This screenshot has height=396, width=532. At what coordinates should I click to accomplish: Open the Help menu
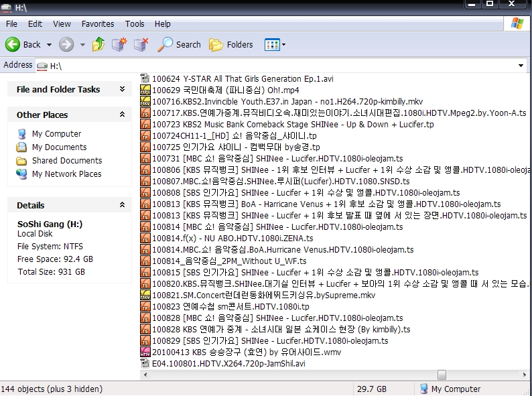pyautogui.click(x=163, y=23)
